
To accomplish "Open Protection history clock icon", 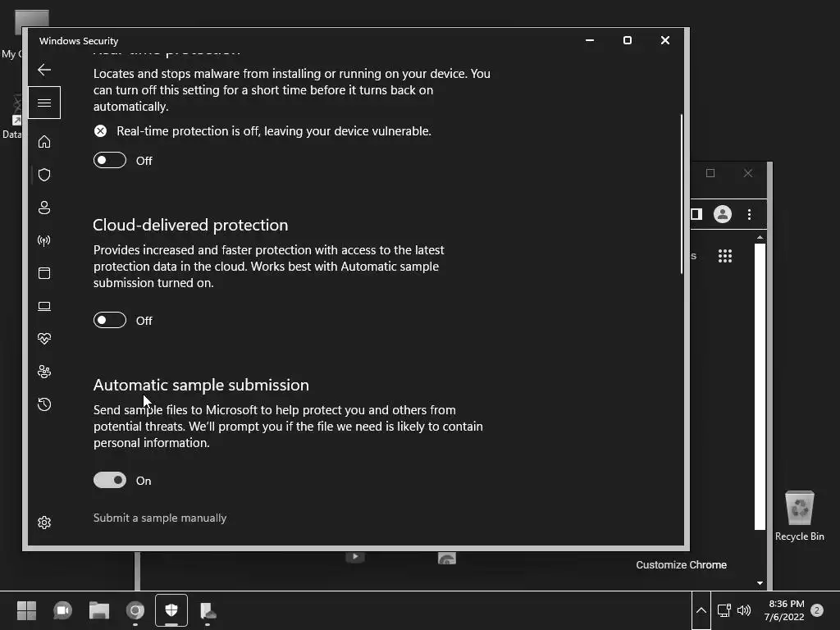I will [x=44, y=404].
